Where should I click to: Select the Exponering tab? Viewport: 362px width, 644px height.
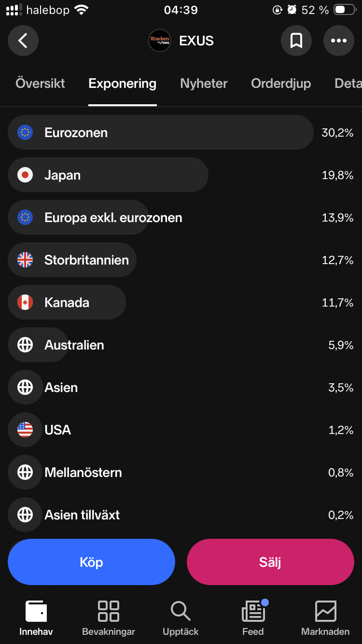(123, 83)
